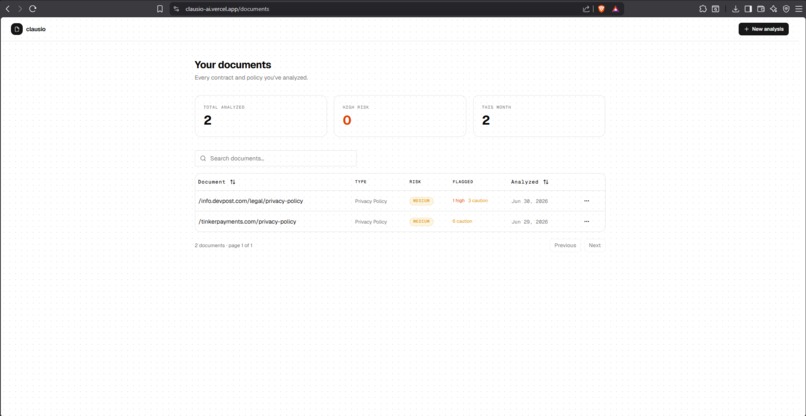Open options menu for devpost privacy policy row
Screen dimensions: 806x416
click(587, 201)
